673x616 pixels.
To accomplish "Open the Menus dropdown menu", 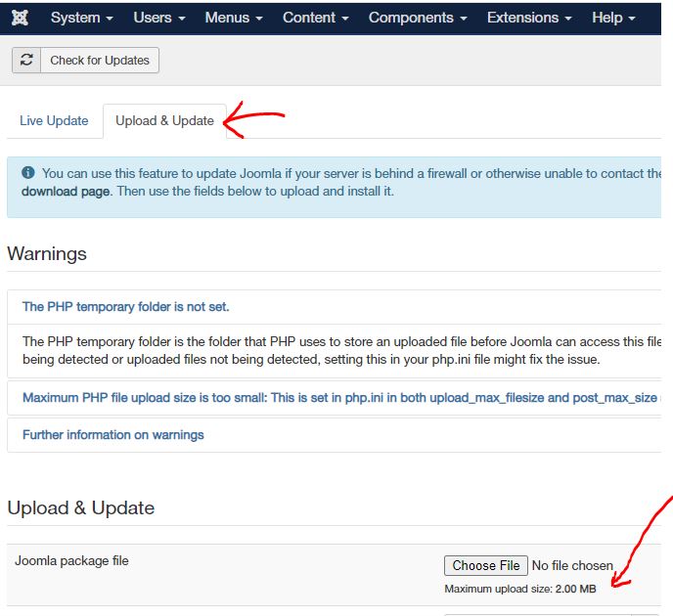I will click(x=234, y=18).
